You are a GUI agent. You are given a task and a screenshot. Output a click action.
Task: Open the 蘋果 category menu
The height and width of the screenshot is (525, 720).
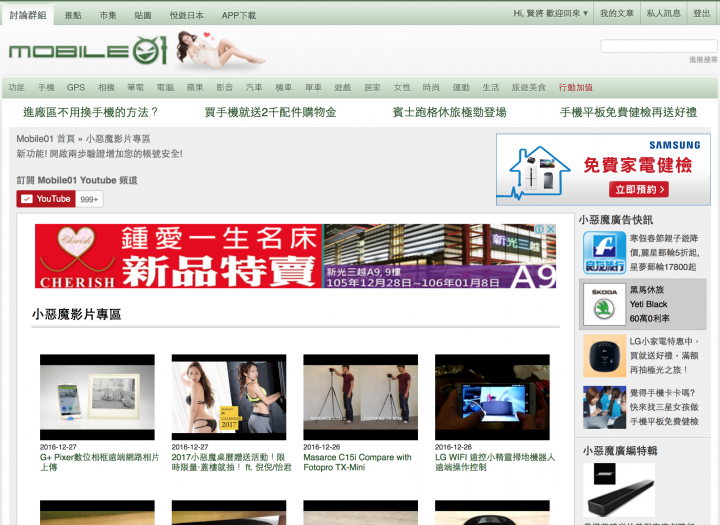tap(195, 87)
